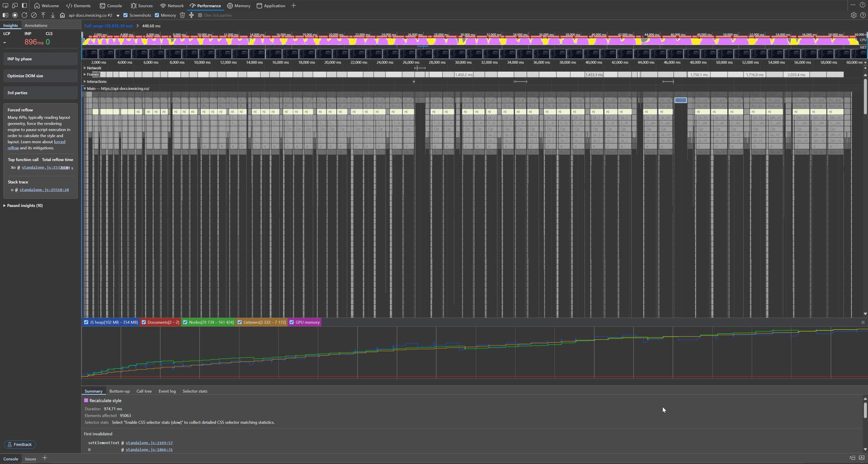The height and width of the screenshot is (464, 868).
Task: Click the memory counters menu icon
Action: [863, 322]
